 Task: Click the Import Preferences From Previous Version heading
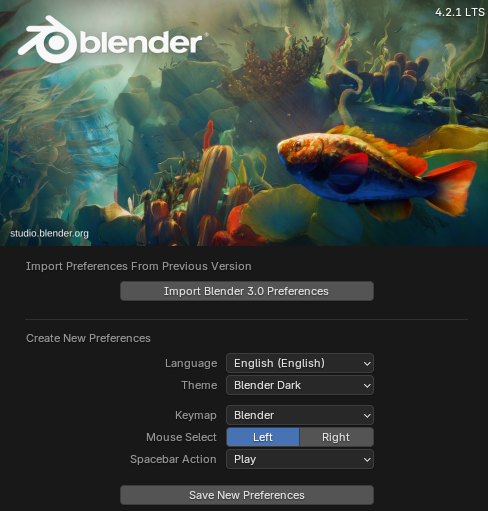coord(139,266)
